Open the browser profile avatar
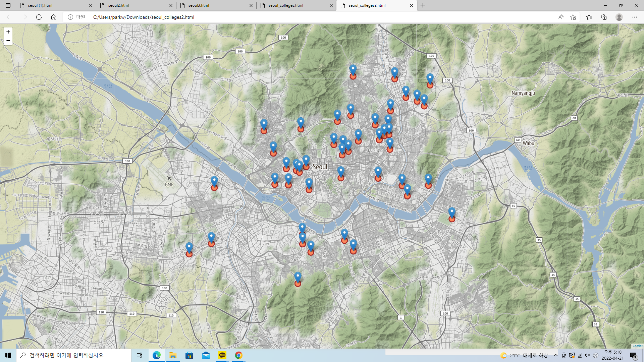Viewport: 644px width, 362px height. click(x=619, y=17)
